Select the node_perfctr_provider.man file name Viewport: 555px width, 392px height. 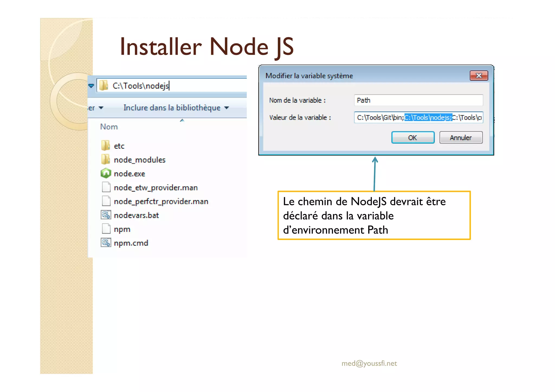pyautogui.click(x=161, y=201)
